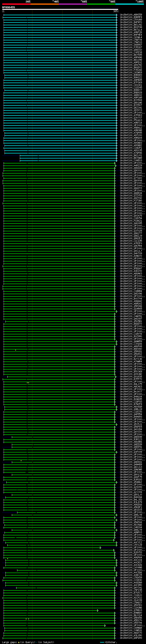Screen dimensions: 146x644
Task: Select hit UniRef100_C6SW69
Action: [131, 72]
